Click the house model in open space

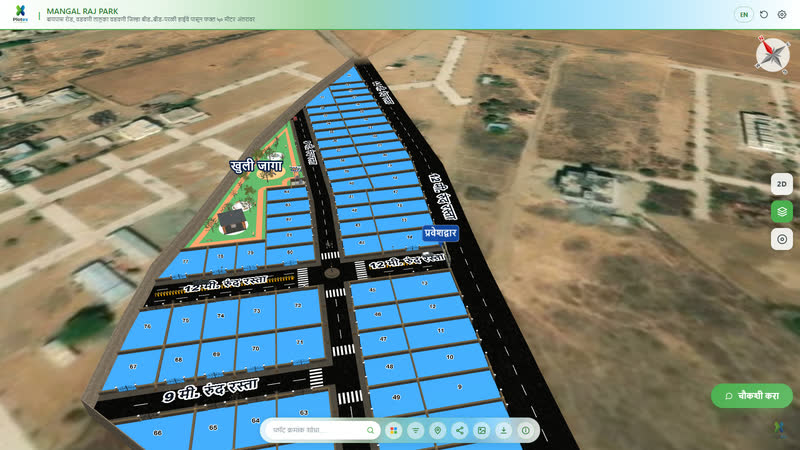[x=232, y=222]
